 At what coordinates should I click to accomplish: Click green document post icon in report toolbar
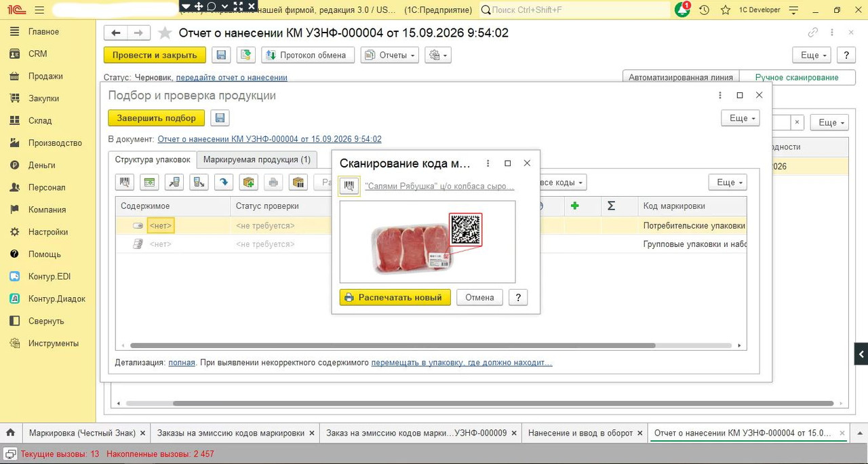(x=245, y=55)
